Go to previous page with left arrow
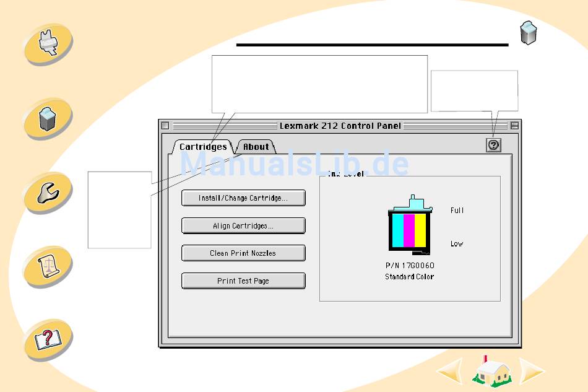 pyautogui.click(x=450, y=371)
